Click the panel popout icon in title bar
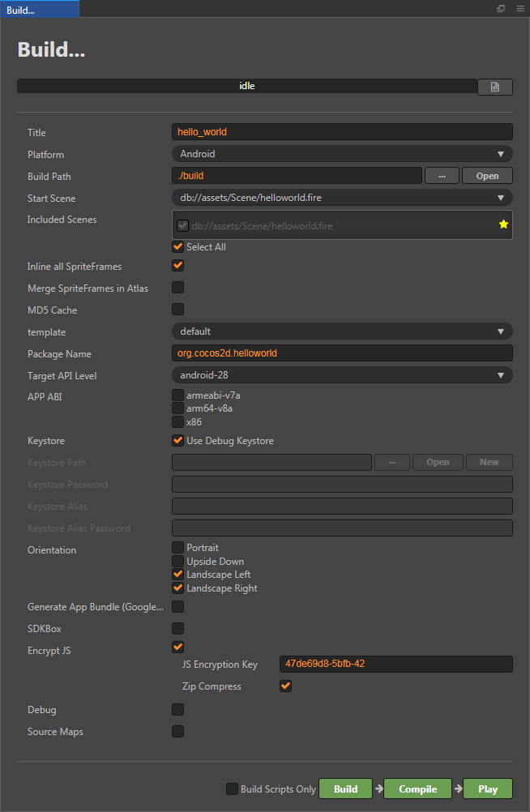Viewport: 530px width, 812px height. (501, 9)
